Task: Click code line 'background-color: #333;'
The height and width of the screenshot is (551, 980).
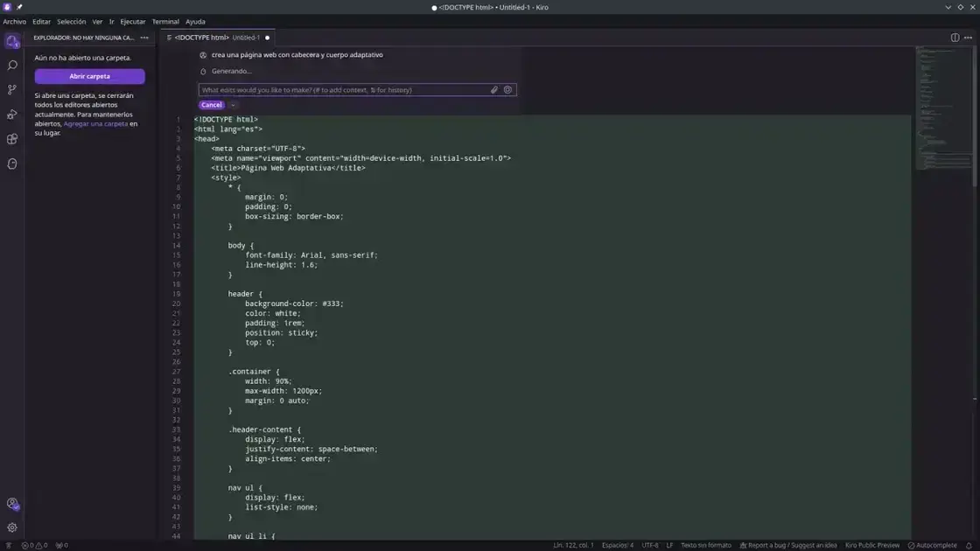Action: [294, 303]
